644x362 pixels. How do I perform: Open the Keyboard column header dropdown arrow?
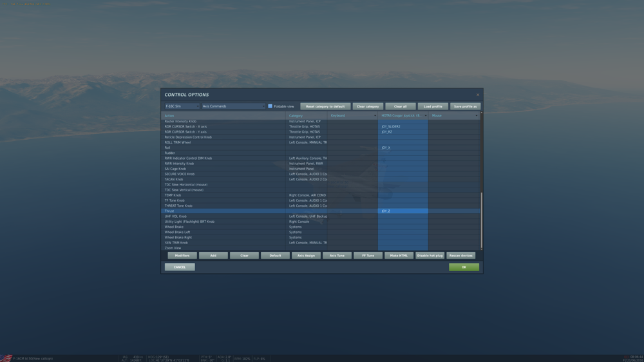click(375, 116)
